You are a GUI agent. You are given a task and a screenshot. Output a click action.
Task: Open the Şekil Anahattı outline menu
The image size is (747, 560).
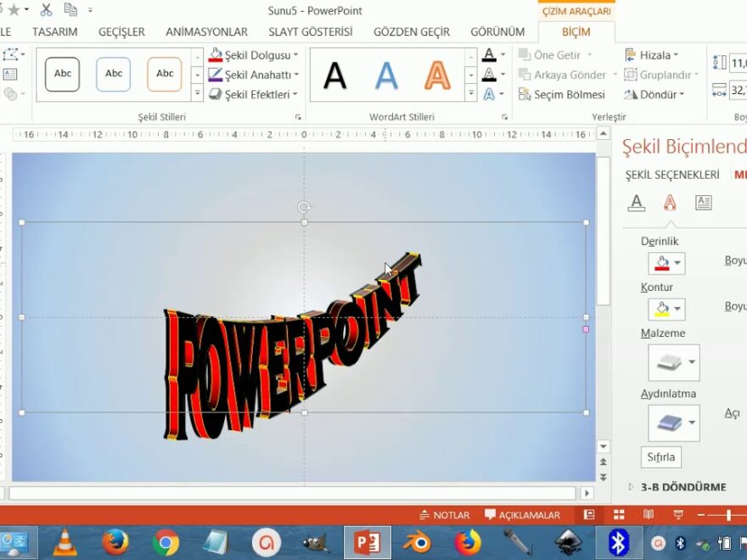[254, 75]
